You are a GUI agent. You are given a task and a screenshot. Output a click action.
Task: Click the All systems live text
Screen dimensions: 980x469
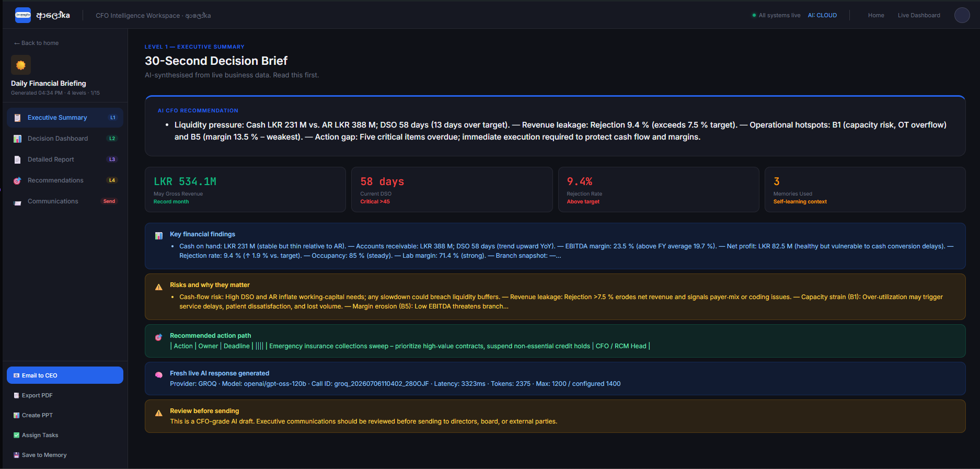779,15
